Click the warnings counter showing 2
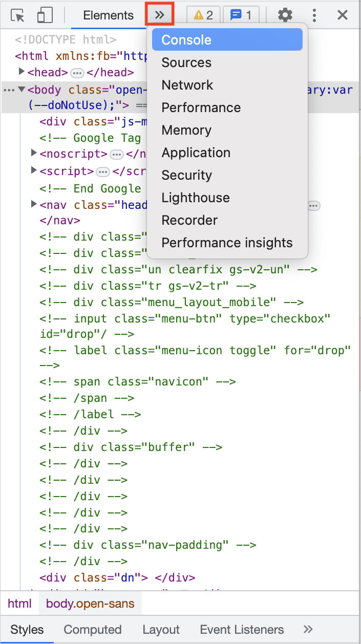The width and height of the screenshot is (361, 644). [203, 15]
